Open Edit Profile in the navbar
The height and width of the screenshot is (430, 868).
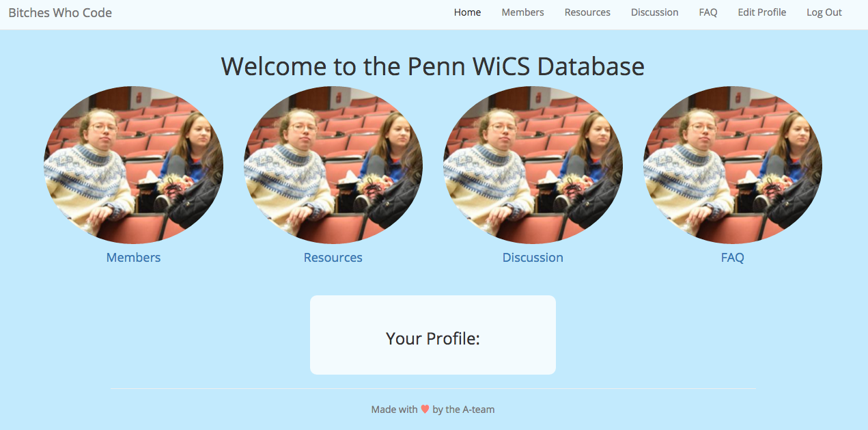click(x=761, y=12)
